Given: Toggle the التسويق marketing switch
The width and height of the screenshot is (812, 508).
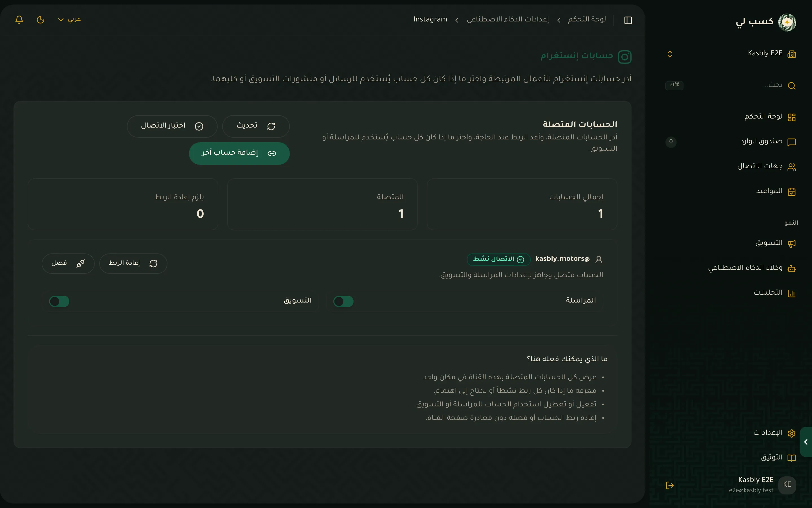Looking at the screenshot, I should click(x=59, y=301).
